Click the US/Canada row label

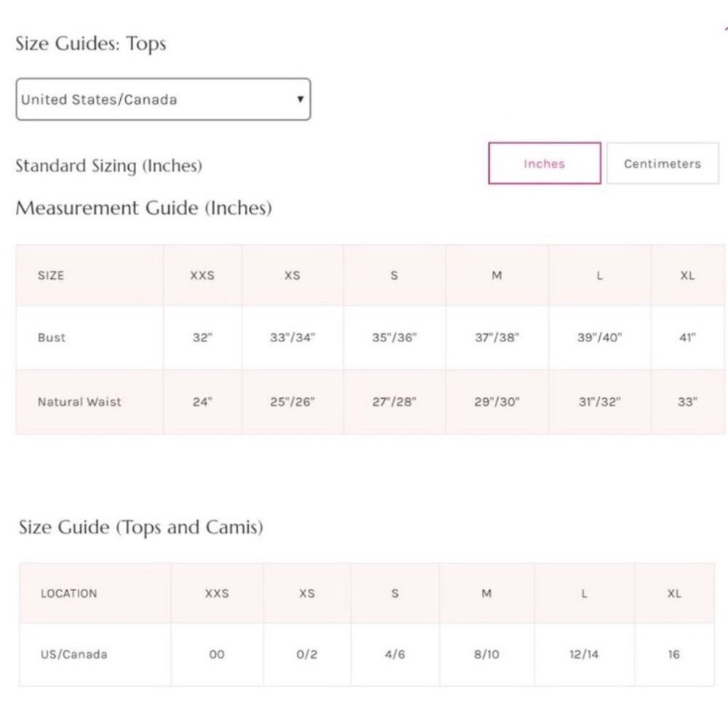click(x=74, y=654)
